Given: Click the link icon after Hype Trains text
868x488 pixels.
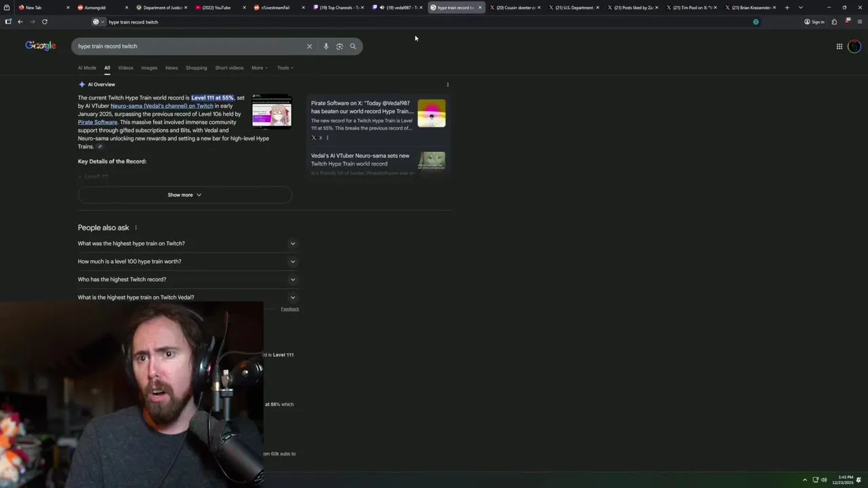Looking at the screenshot, I should click(100, 146).
